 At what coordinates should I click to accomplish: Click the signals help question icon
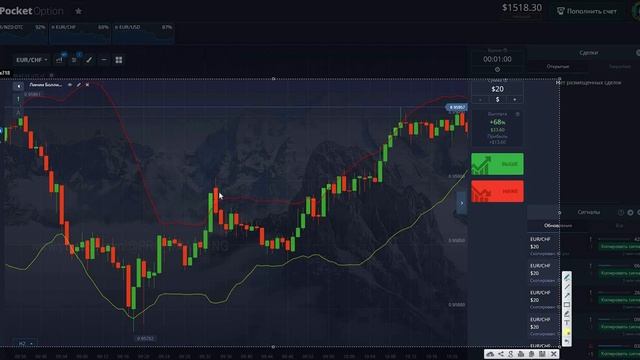pos(621,213)
